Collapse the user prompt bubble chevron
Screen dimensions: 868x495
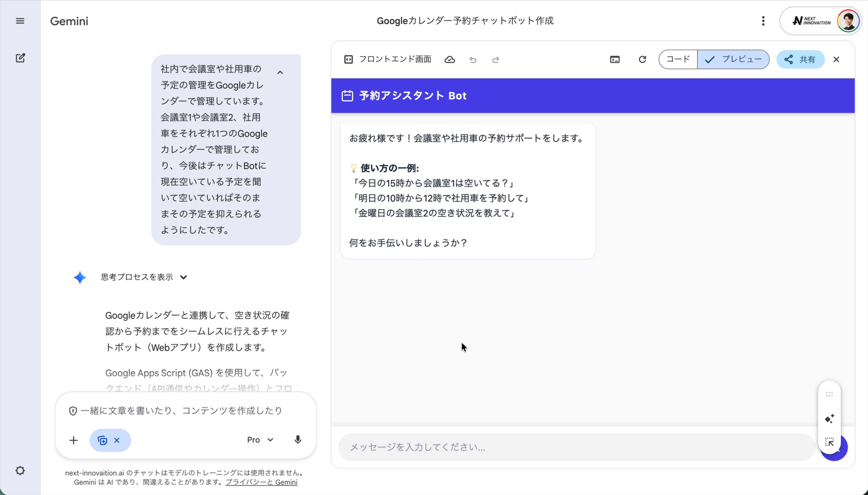(x=280, y=72)
